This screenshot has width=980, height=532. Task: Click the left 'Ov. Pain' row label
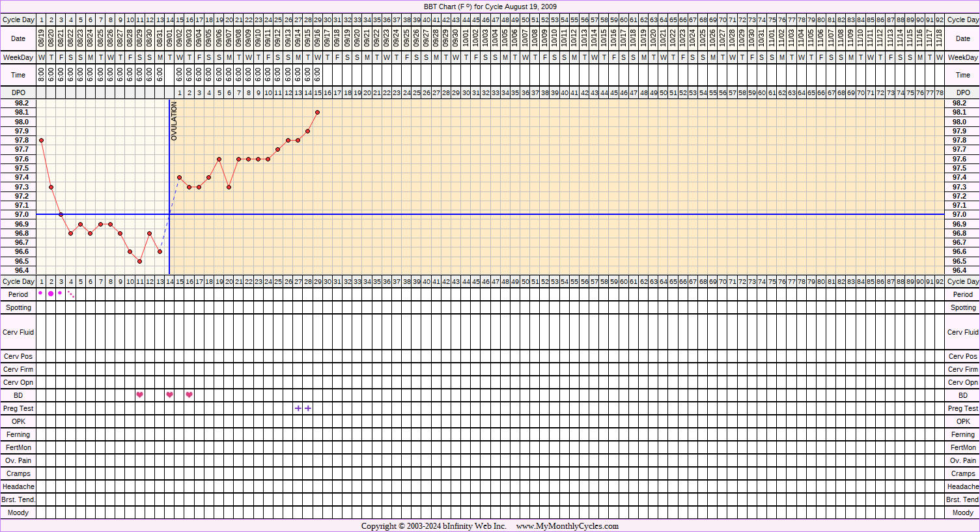(18, 460)
